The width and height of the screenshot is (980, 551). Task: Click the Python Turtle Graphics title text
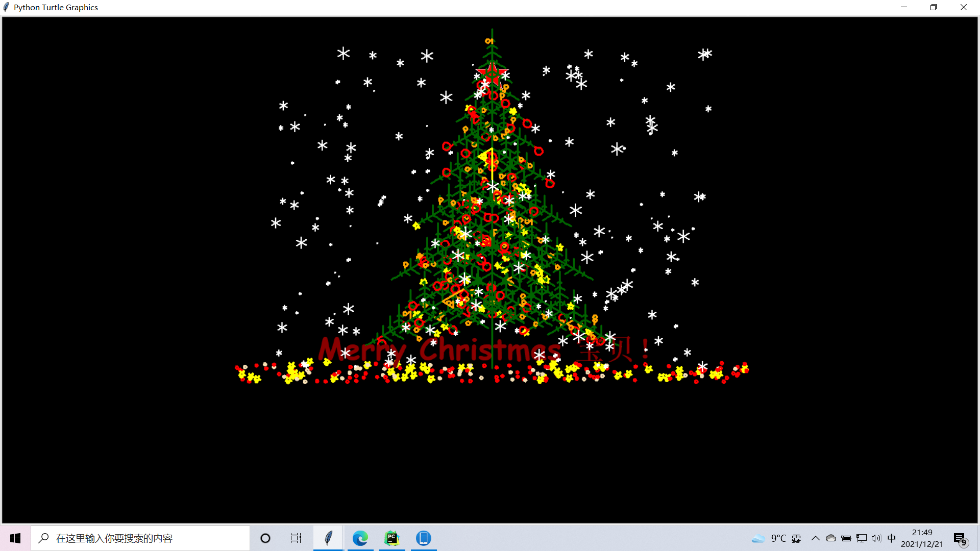click(x=55, y=7)
